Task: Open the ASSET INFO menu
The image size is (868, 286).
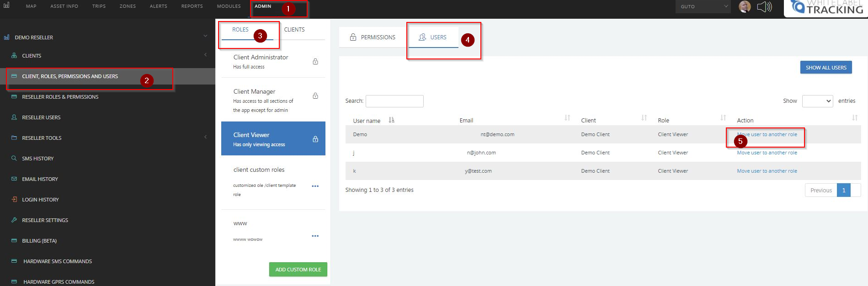Action: [64, 6]
